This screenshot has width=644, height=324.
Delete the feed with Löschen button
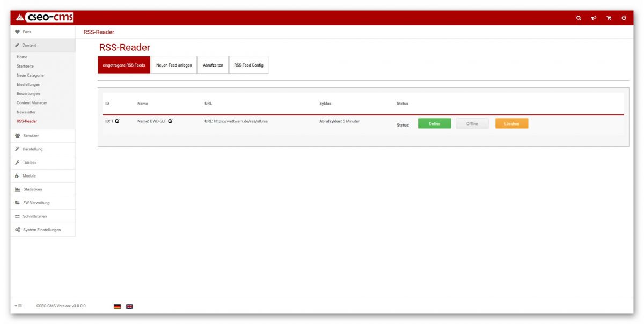pyautogui.click(x=511, y=124)
